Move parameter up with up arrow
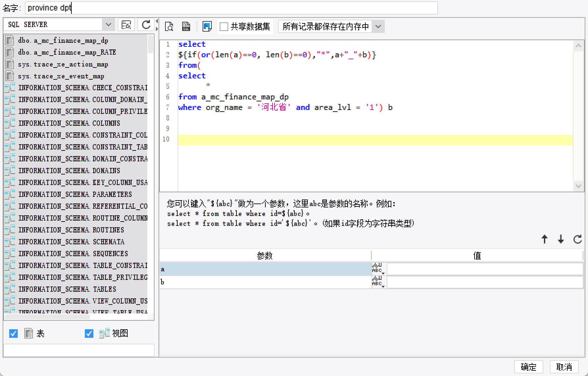The width and height of the screenshot is (588, 376). coord(545,239)
